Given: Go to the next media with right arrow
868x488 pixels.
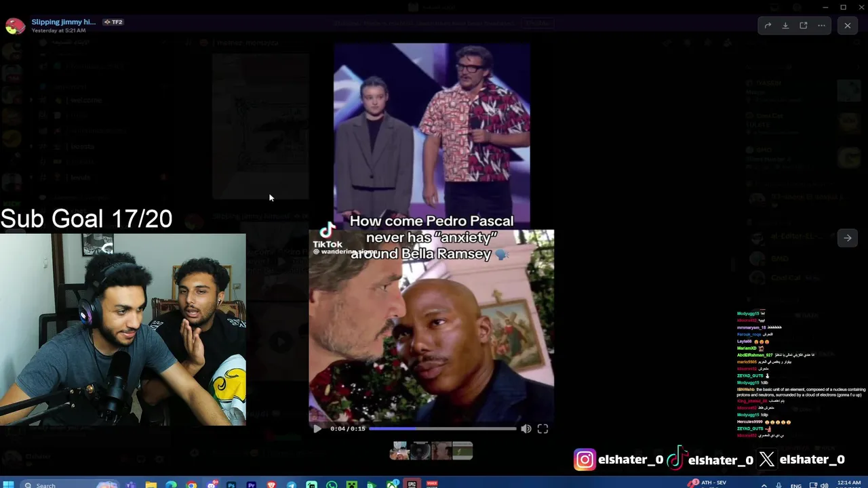Looking at the screenshot, I should [848, 238].
